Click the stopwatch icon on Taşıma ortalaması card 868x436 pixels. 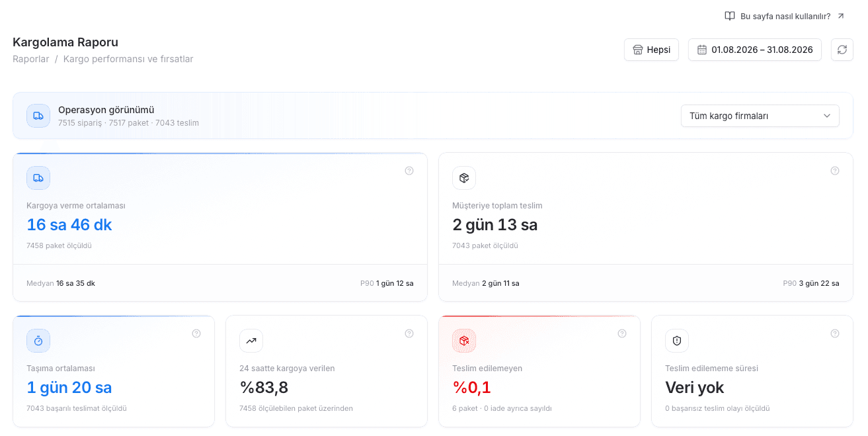point(38,341)
